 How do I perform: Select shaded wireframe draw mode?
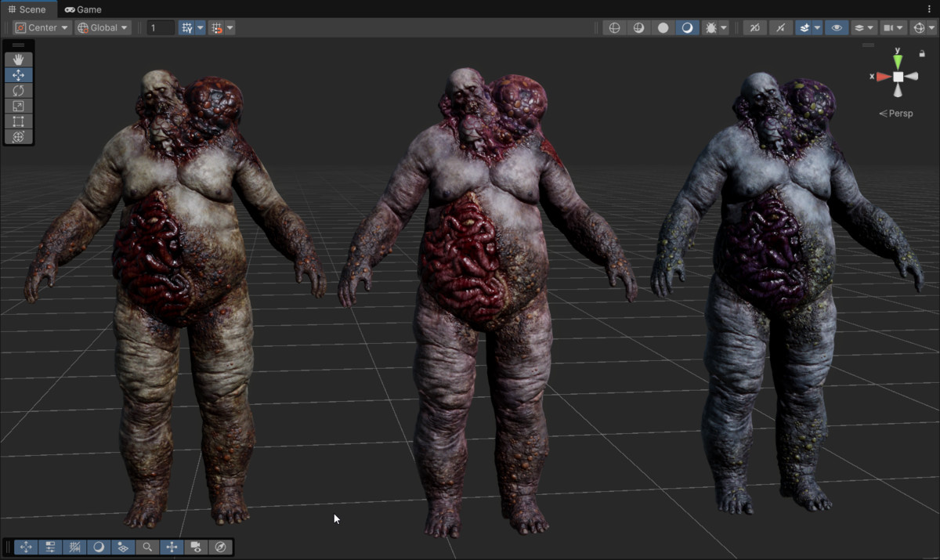[639, 27]
